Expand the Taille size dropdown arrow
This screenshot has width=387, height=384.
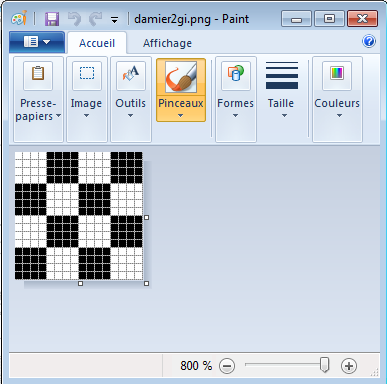(x=284, y=116)
